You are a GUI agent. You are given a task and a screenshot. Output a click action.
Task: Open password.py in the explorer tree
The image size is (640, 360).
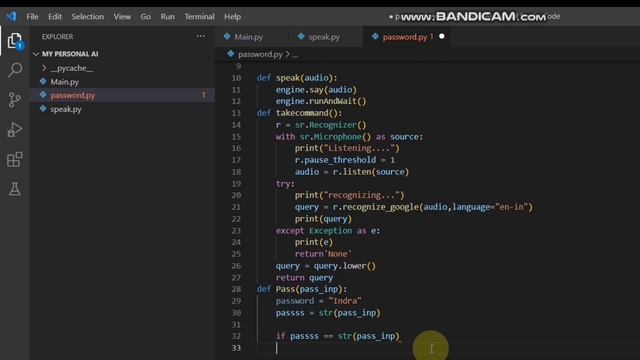[73, 95]
